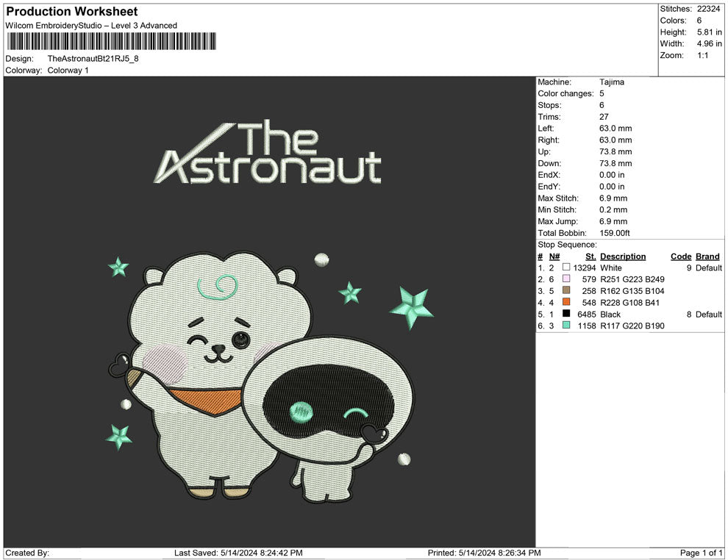Click the Max Stitch value 6.9 mm
The height and width of the screenshot is (560, 728).
[x=613, y=198]
